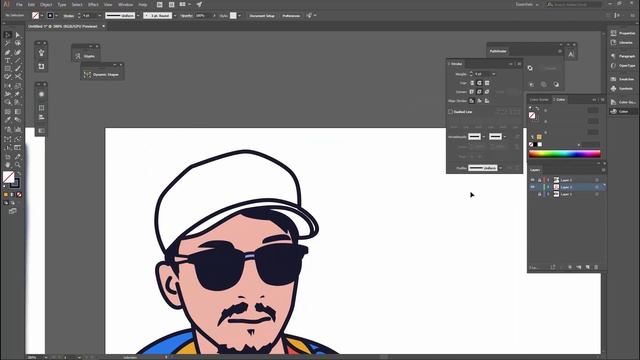Click the Puppet Warp tool in floating panel

pos(41,53)
